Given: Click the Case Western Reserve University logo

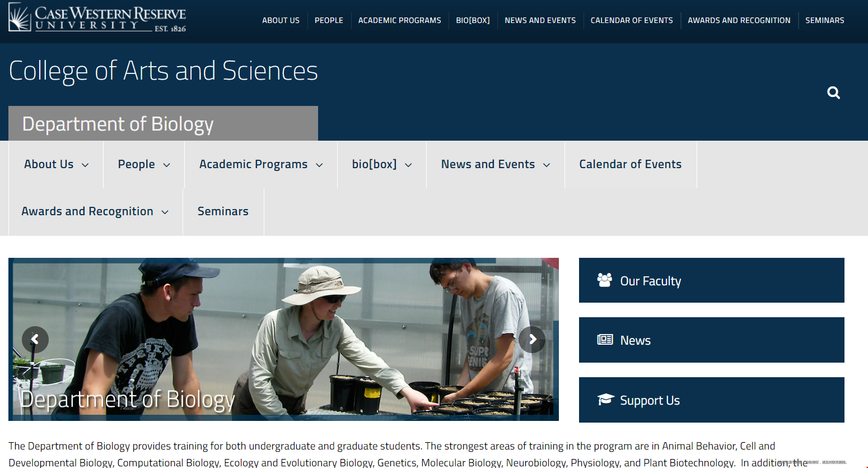Looking at the screenshot, I should [x=97, y=17].
